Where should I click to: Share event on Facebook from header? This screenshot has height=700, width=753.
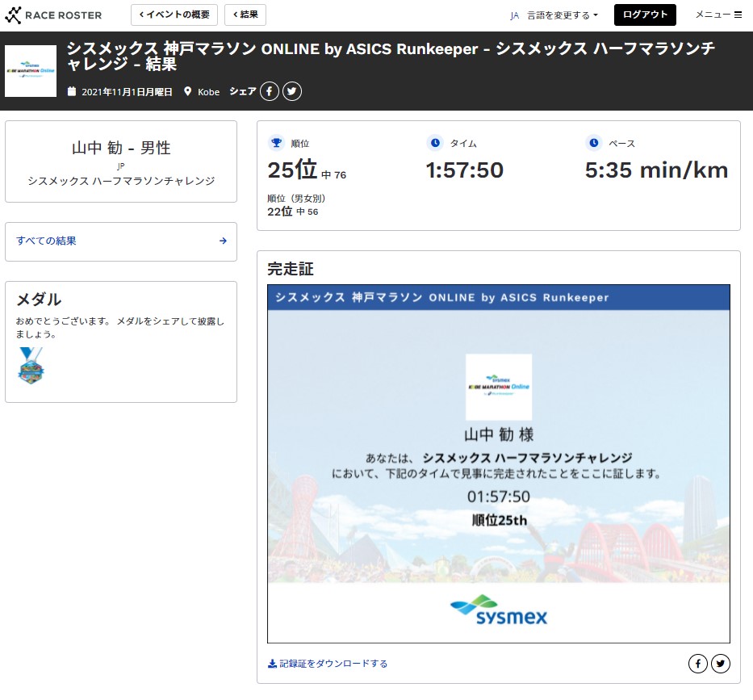click(x=270, y=91)
